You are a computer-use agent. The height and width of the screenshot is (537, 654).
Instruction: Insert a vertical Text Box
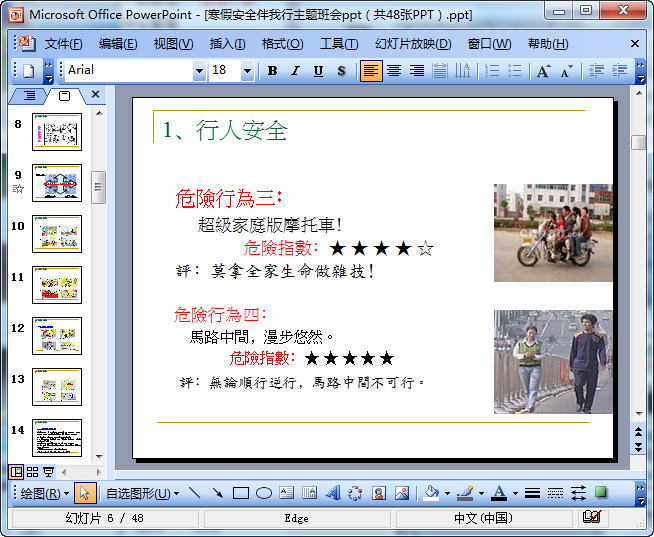click(x=309, y=493)
